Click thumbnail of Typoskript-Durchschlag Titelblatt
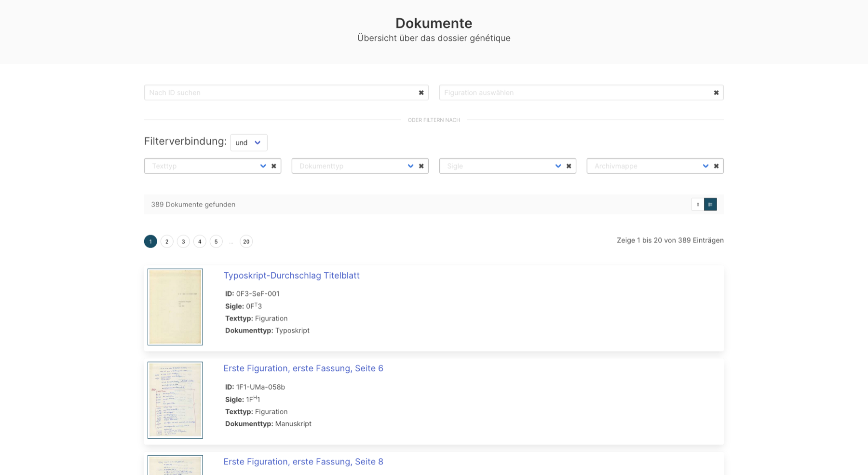Screen dimensions: 868x475 tap(175, 307)
